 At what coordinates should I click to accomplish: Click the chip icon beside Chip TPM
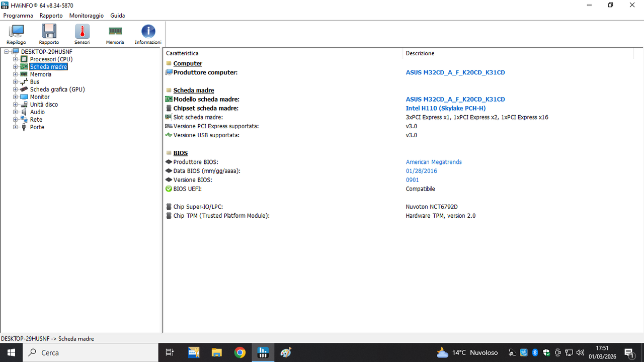coord(169,216)
